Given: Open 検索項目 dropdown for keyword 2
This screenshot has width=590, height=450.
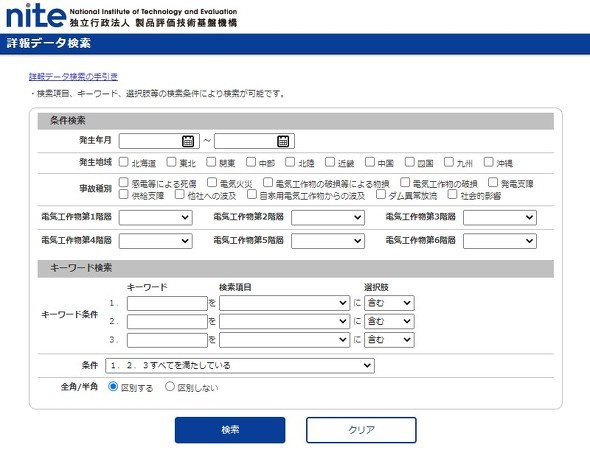Looking at the screenshot, I should 284,321.
